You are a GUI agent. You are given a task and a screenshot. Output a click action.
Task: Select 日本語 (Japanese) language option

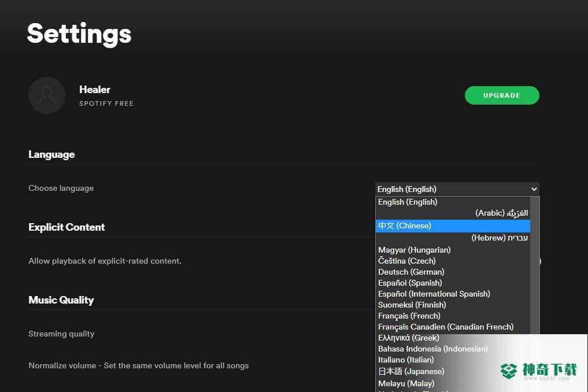453,371
